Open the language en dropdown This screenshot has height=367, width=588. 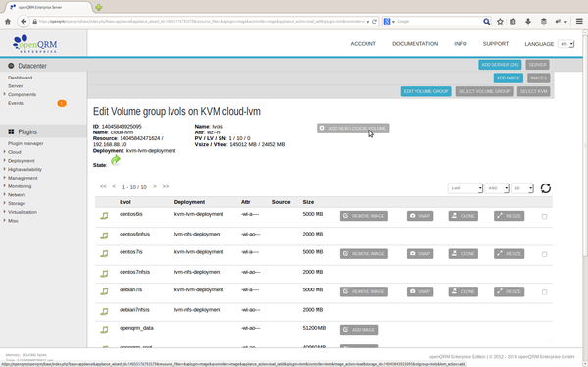point(565,44)
